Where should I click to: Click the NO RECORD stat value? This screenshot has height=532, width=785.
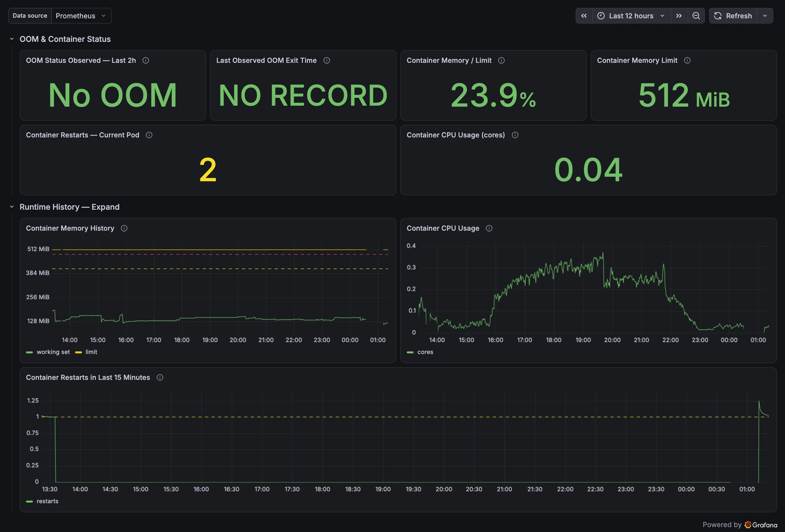(303, 95)
